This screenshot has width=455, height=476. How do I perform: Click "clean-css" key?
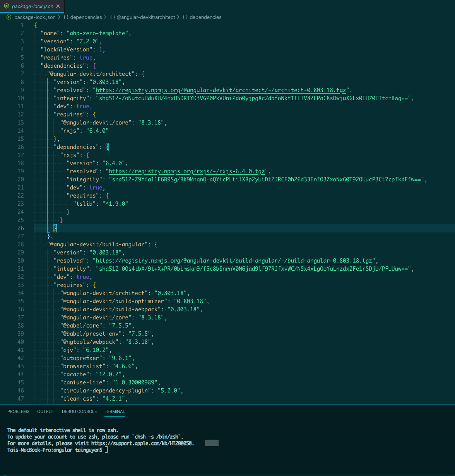78,399
